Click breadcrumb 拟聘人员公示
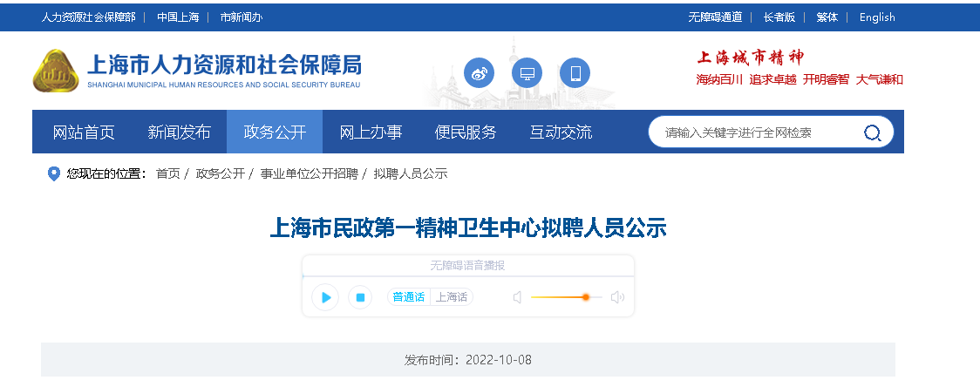Viewport: 980px width, 387px height. click(x=411, y=173)
